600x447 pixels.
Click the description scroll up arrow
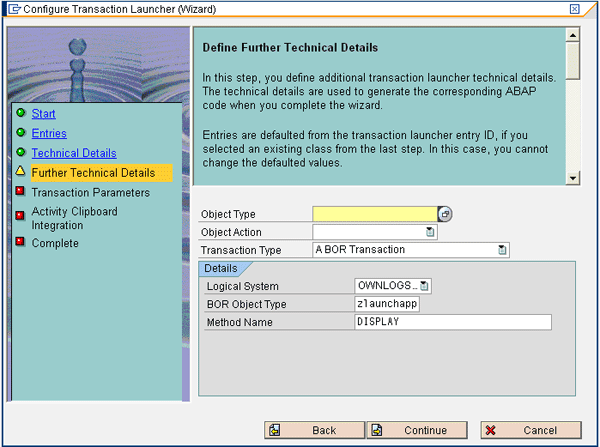pos(572,35)
